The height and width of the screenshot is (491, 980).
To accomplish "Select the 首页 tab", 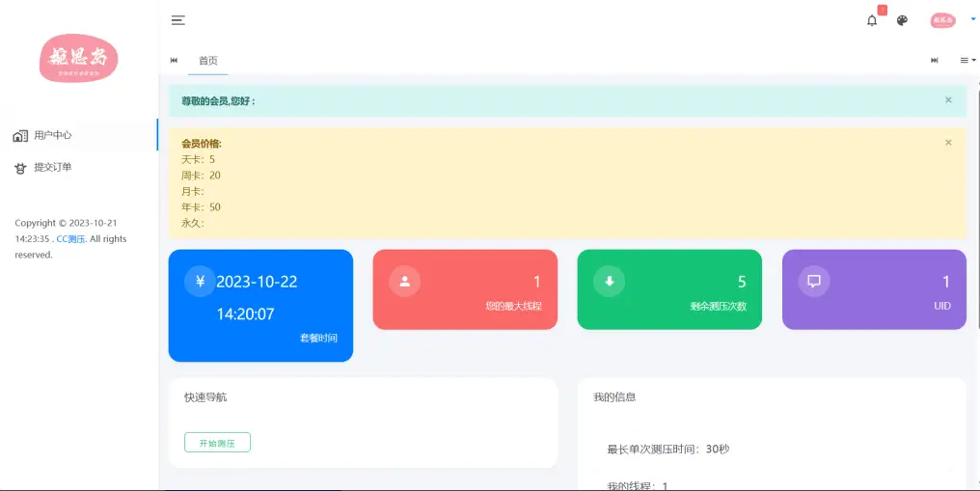I will (x=208, y=61).
